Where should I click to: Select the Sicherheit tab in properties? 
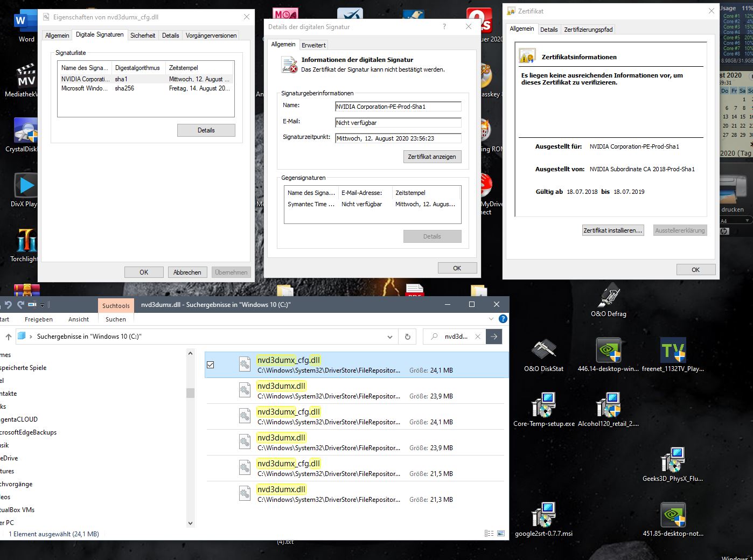(x=143, y=36)
